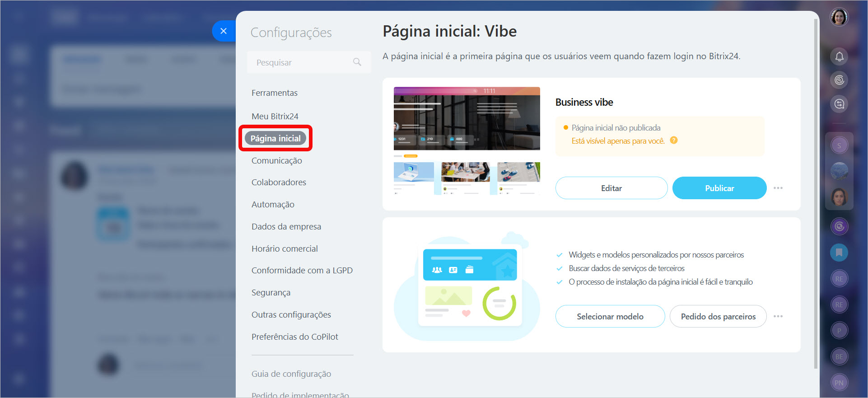Click 'Widgets e modelos personalizados' line

click(x=656, y=255)
